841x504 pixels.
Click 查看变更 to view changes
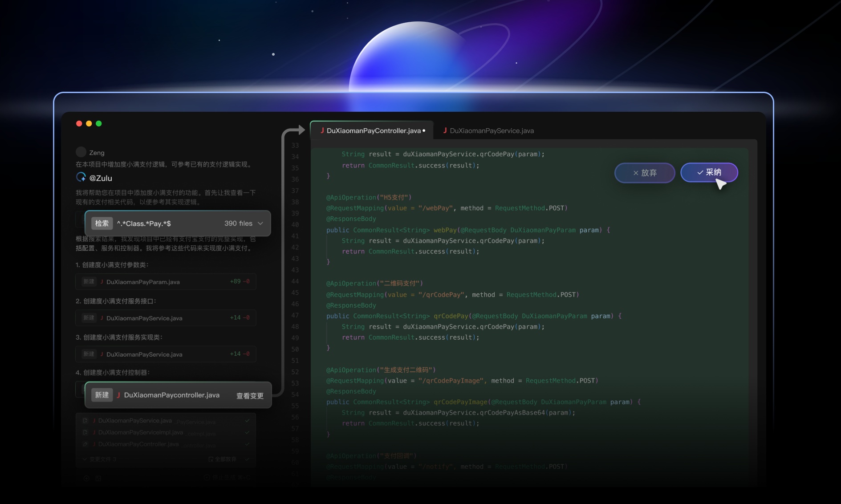click(250, 395)
